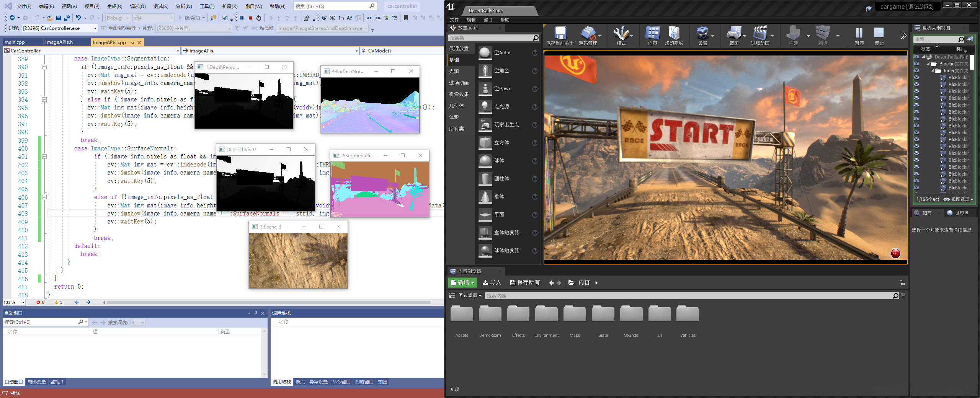Click the 保存所有 Save All button

click(525, 282)
